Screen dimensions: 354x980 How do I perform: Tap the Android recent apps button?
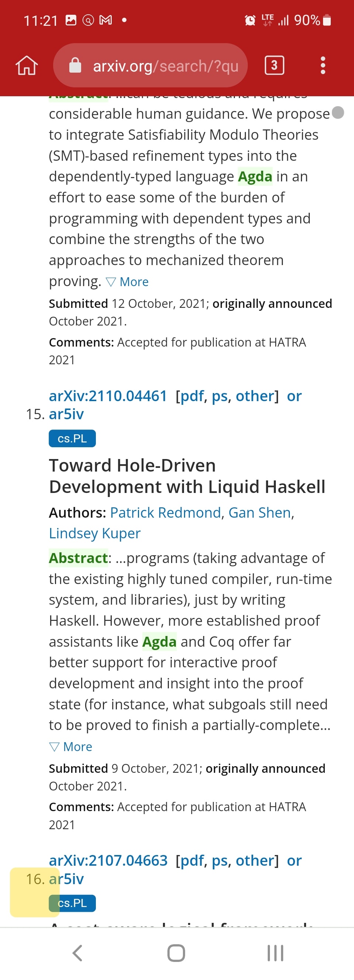point(275,953)
